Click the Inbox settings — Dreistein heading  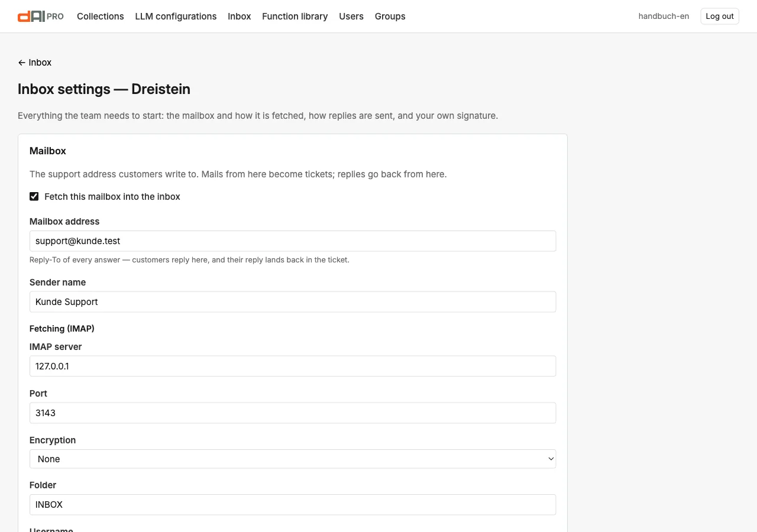point(104,89)
